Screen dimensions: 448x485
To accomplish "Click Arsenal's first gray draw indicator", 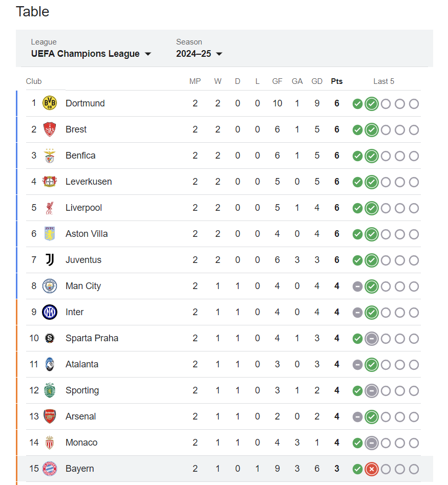I will coord(357,417).
